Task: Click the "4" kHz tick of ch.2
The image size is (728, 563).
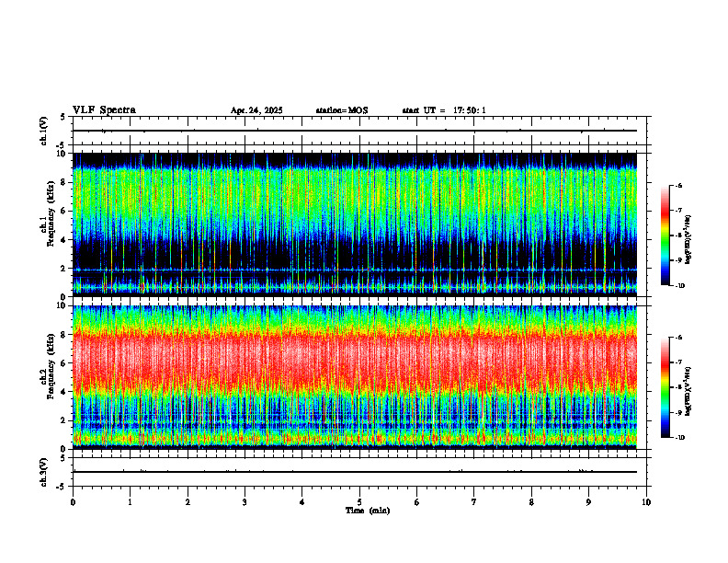Action: [x=64, y=392]
